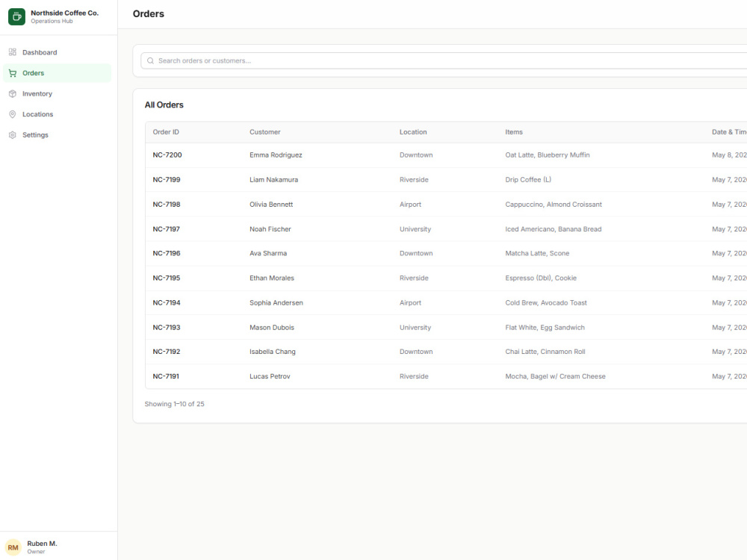
Task: Click University location in Noah Fischer row
Action: pyautogui.click(x=415, y=229)
